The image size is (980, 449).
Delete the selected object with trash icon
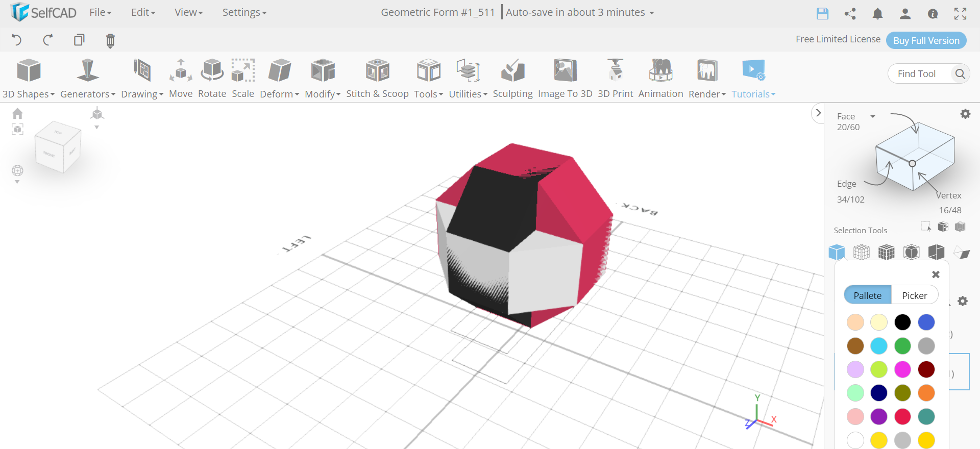(110, 40)
